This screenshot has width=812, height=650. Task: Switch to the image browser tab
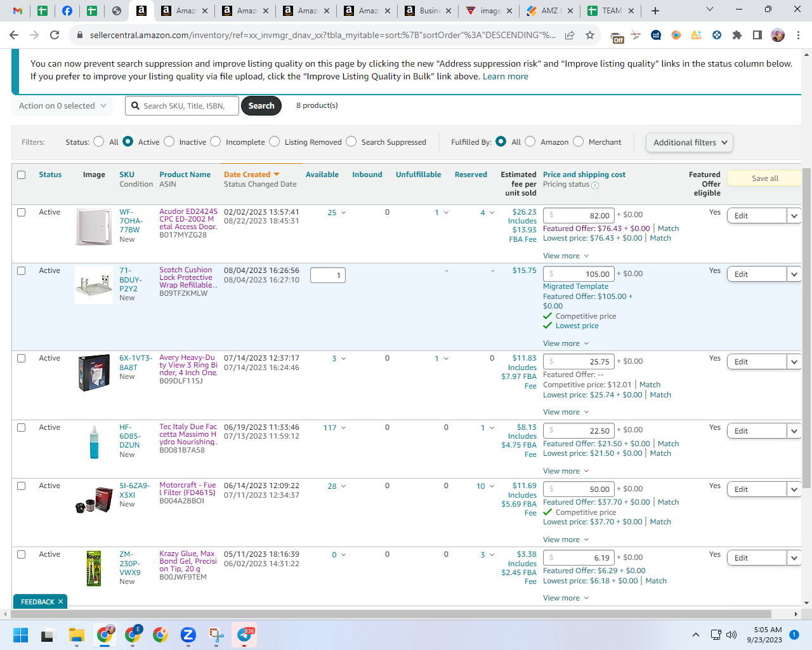click(x=488, y=11)
